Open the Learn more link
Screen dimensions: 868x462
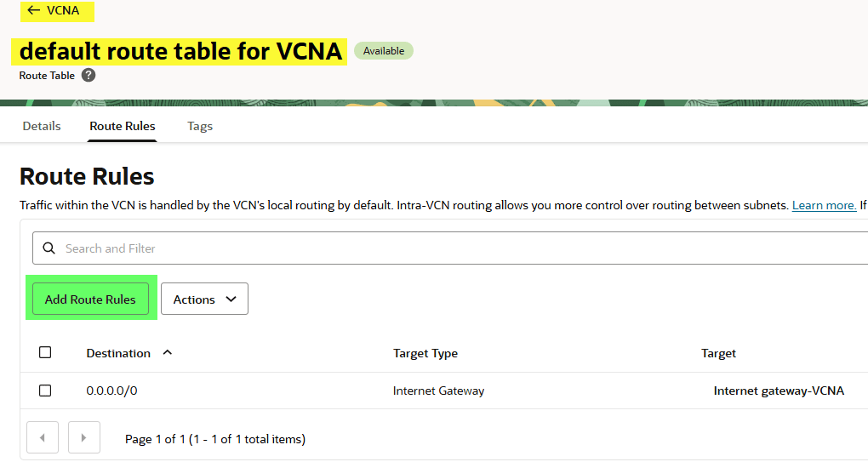click(824, 206)
